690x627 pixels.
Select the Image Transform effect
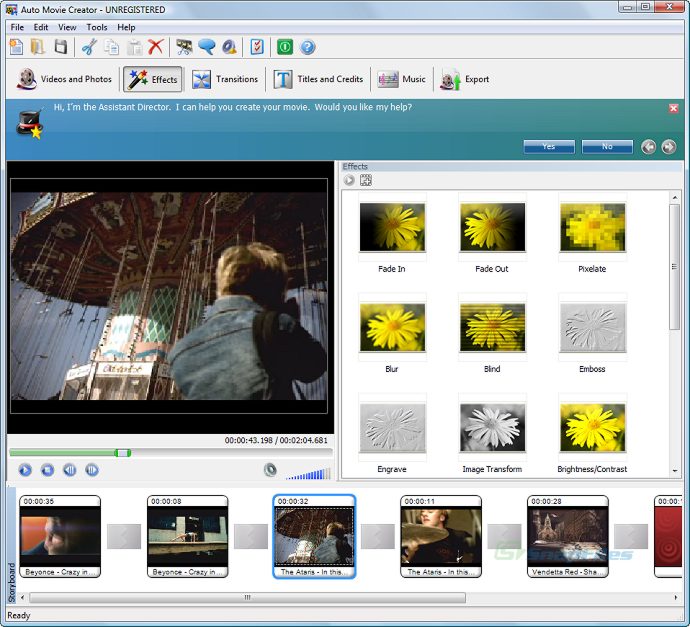[492, 434]
